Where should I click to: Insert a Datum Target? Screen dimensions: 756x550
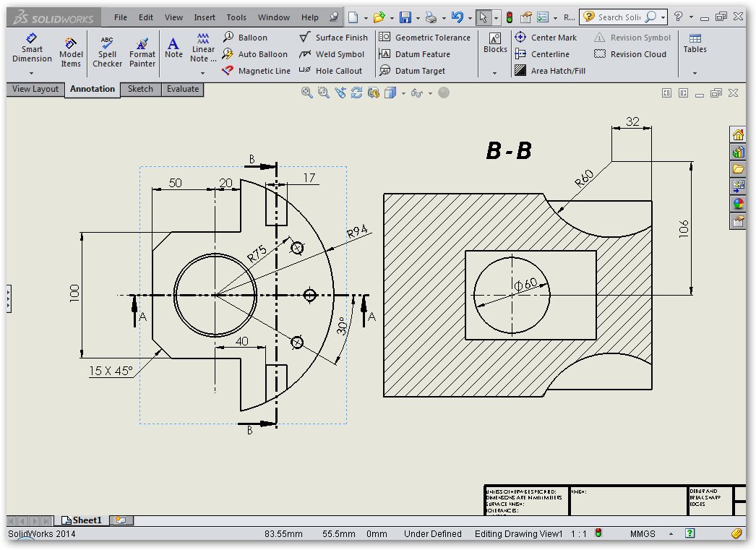click(x=412, y=71)
